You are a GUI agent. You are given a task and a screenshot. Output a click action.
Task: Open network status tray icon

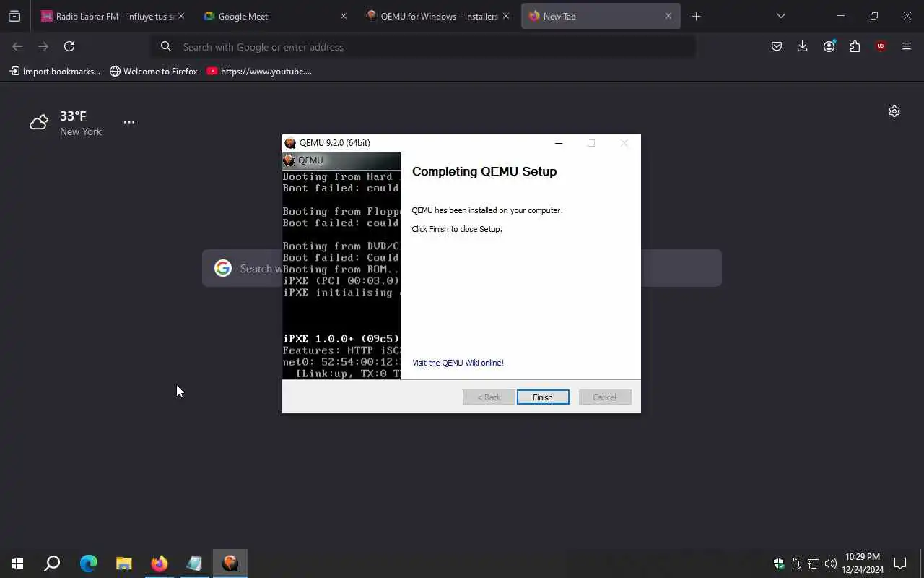tap(814, 564)
